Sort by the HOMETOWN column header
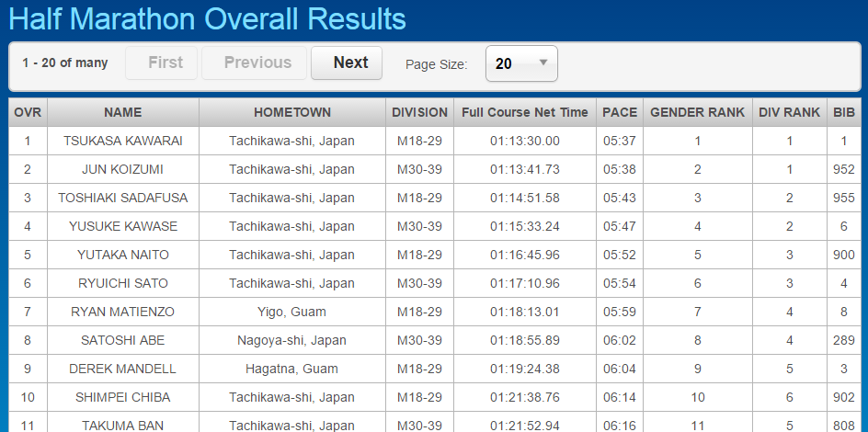Screen dimensions: 868x432 pyautogui.click(x=292, y=112)
